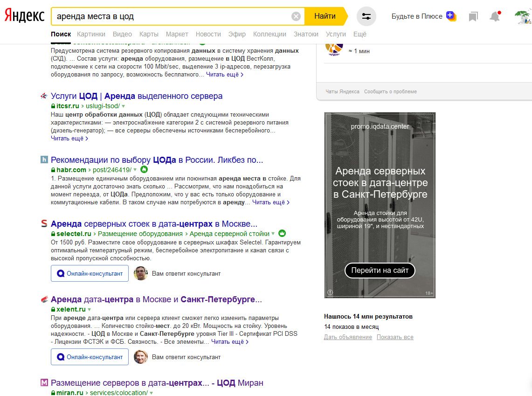Expand dropdown arrow after miran.ru services/colocation

[x=152, y=393]
